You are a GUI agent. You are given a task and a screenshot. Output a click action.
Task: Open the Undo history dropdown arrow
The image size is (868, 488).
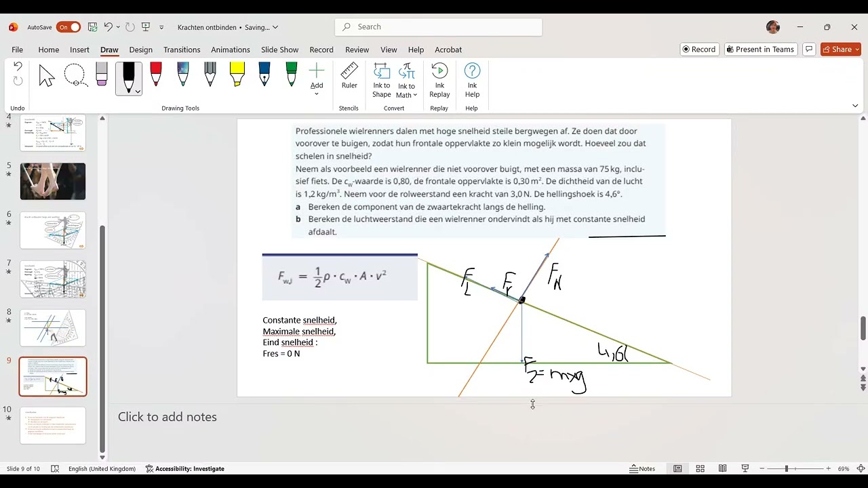pos(118,27)
